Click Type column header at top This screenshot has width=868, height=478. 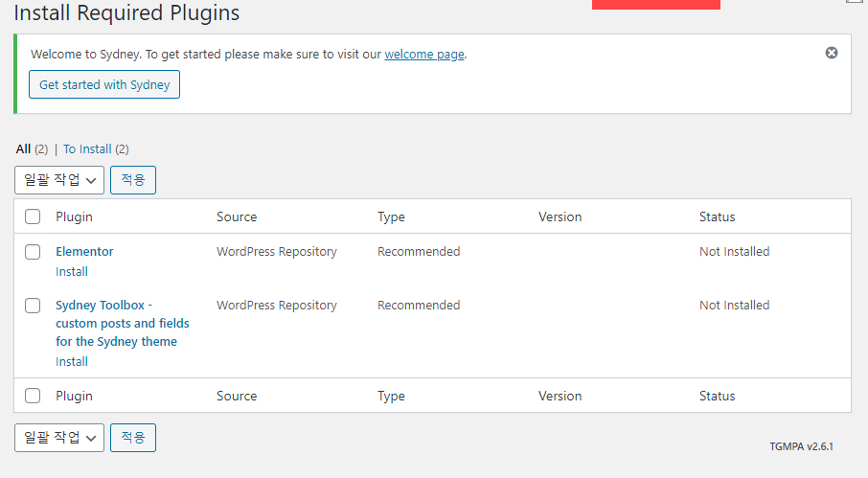(392, 216)
